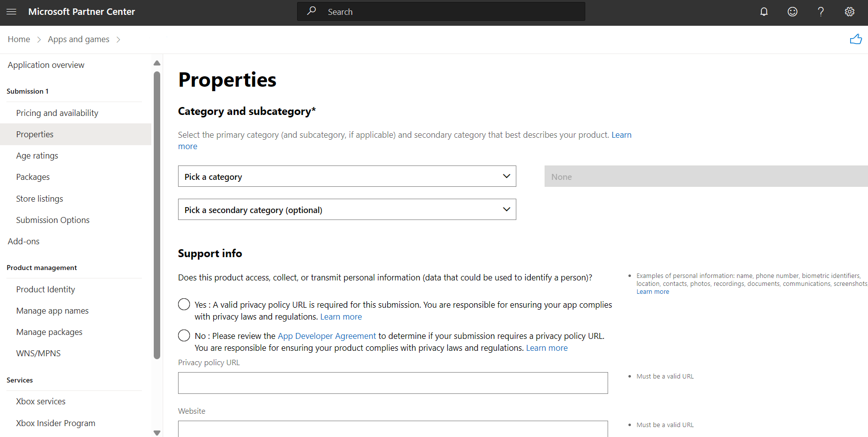868x437 pixels.
Task: Click the Properties page title
Action: point(227,80)
